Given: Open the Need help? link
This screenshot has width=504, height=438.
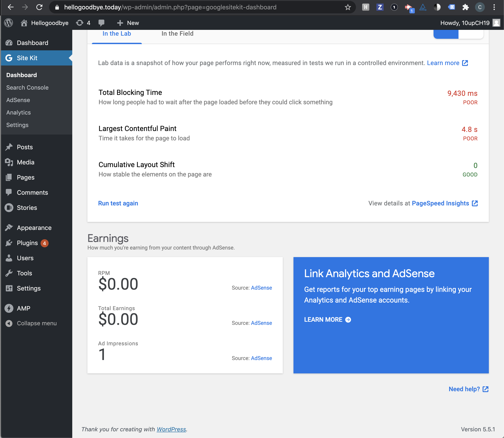Looking at the screenshot, I should click(x=469, y=389).
